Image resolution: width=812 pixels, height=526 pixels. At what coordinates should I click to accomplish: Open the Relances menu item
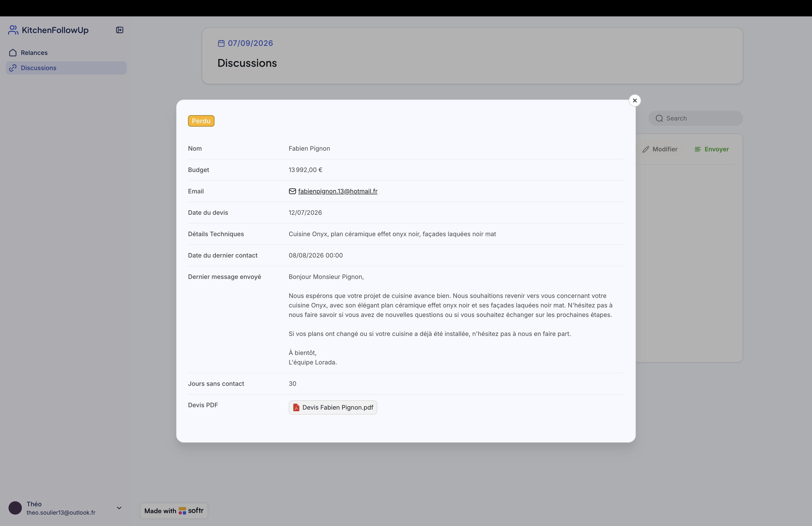66,53
